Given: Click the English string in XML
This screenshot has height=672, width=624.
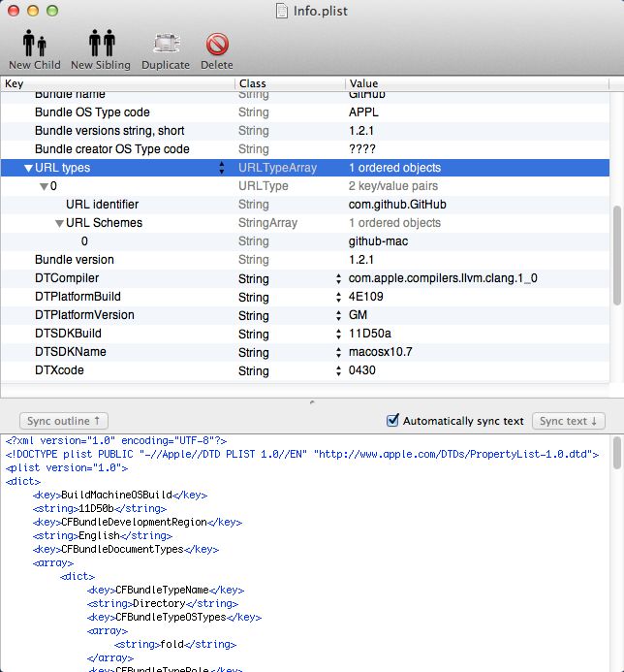Looking at the screenshot, I should coord(99,535).
